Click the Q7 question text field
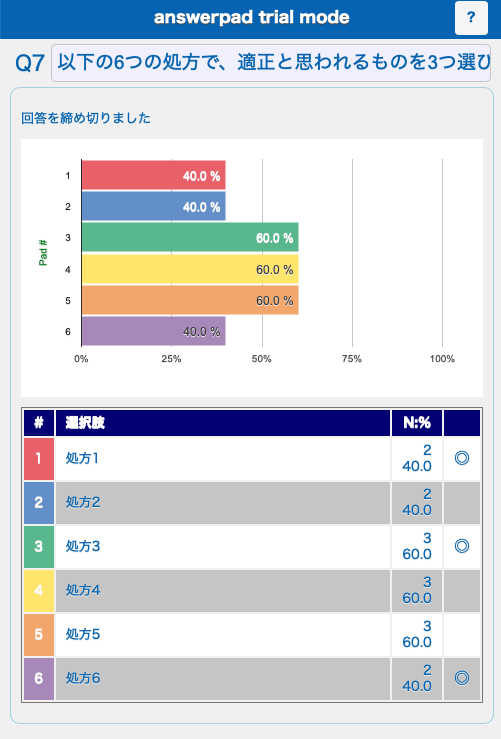Screen dimensions: 501x739 point(271,63)
